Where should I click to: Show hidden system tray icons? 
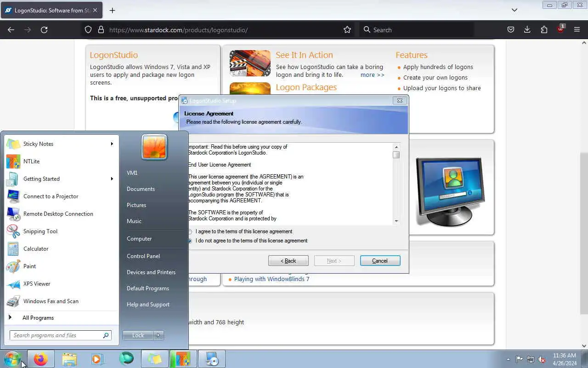pyautogui.click(x=508, y=359)
